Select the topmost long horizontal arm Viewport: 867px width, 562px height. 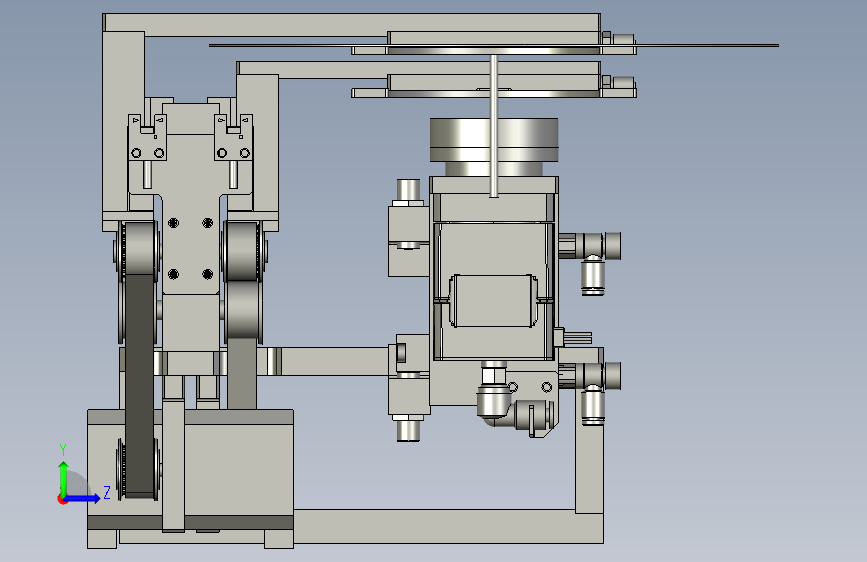[352, 25]
